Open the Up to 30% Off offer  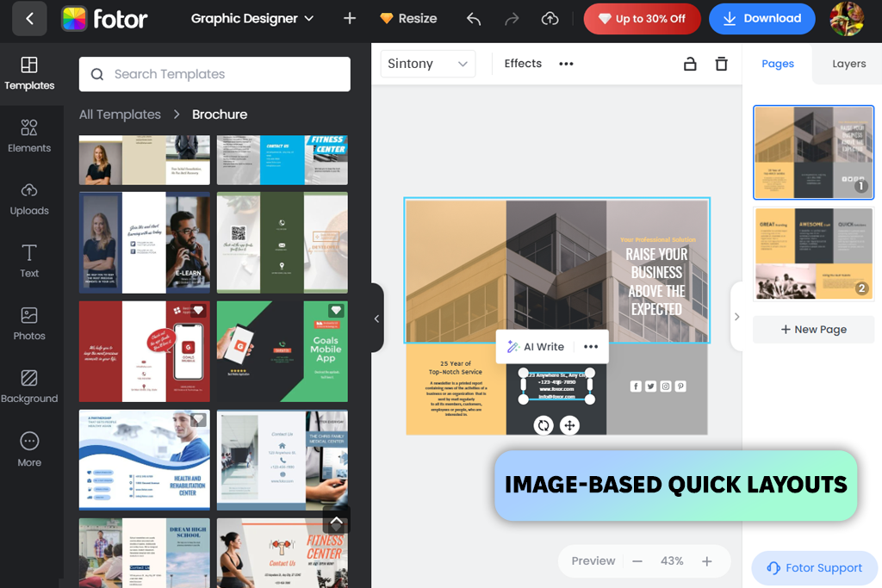642,19
